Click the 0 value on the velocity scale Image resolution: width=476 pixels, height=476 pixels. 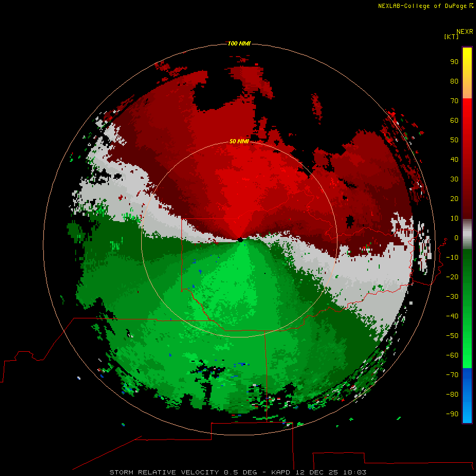(x=456, y=238)
